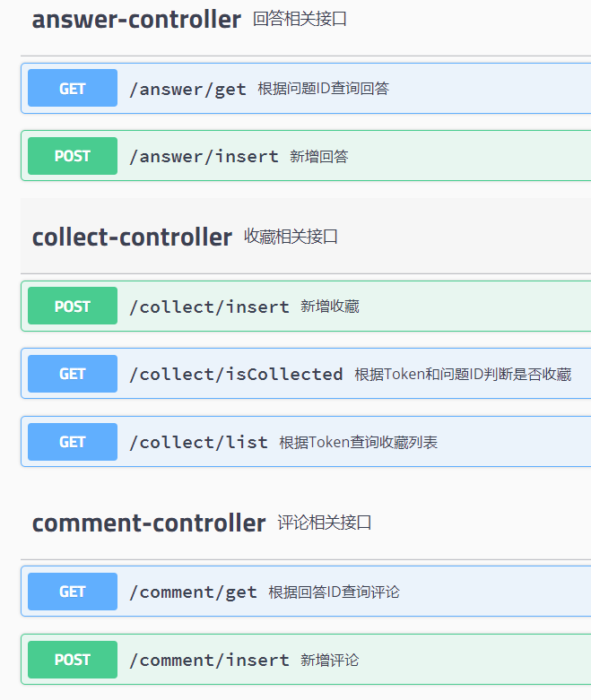This screenshot has height=700, width=591.
Task: Click the 根据Token查询收藏列表 summary text
Action: coord(358,442)
